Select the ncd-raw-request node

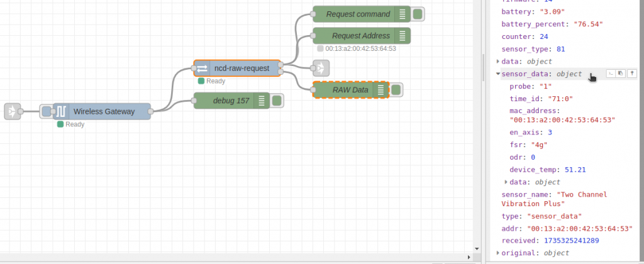(237, 69)
